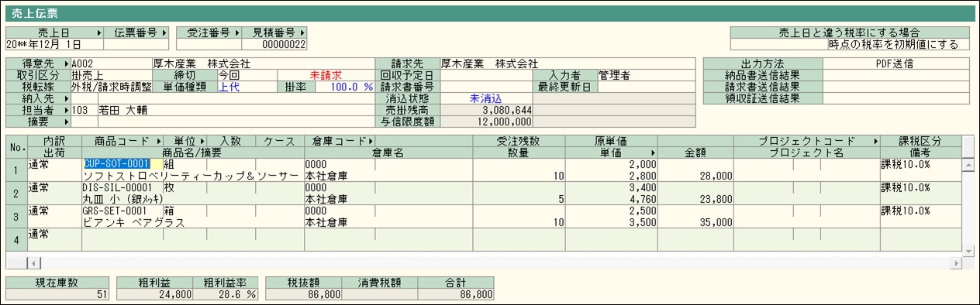Click the 合計 total 86,800
Viewport: 980px width, 305px height.
coord(455,294)
